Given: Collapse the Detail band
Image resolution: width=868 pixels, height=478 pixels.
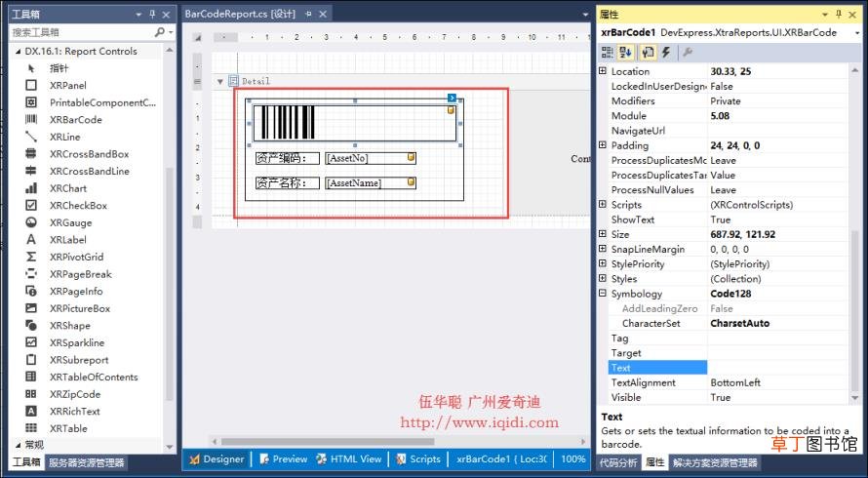Looking at the screenshot, I should pos(220,81).
